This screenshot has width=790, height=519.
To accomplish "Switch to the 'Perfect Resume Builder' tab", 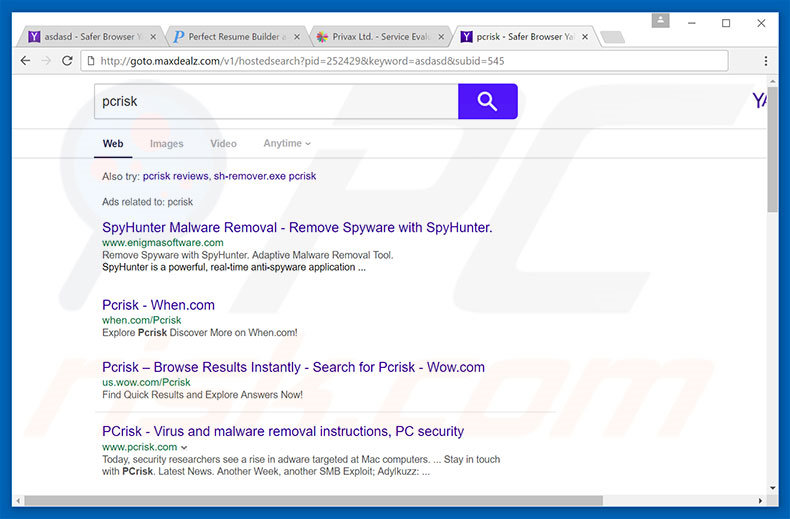I will click(x=234, y=37).
